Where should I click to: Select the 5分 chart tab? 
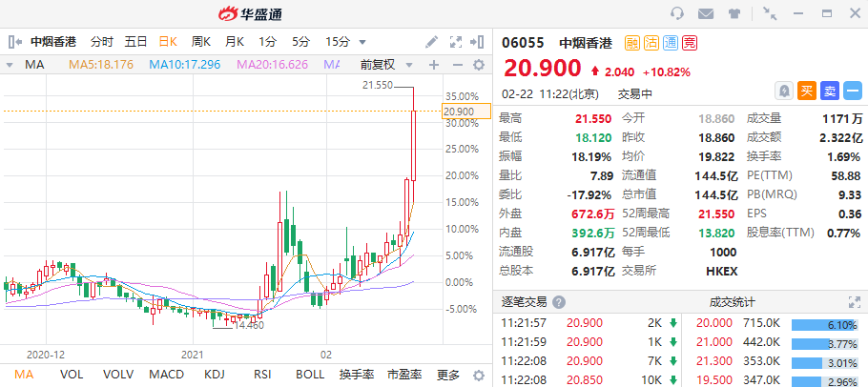301,42
